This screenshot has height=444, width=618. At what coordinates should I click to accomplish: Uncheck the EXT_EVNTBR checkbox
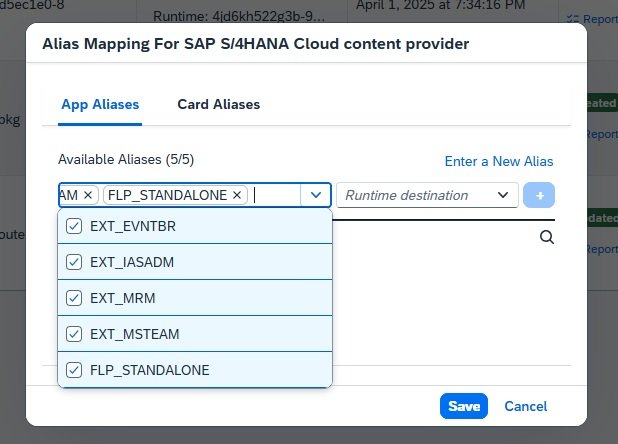[x=74, y=226]
